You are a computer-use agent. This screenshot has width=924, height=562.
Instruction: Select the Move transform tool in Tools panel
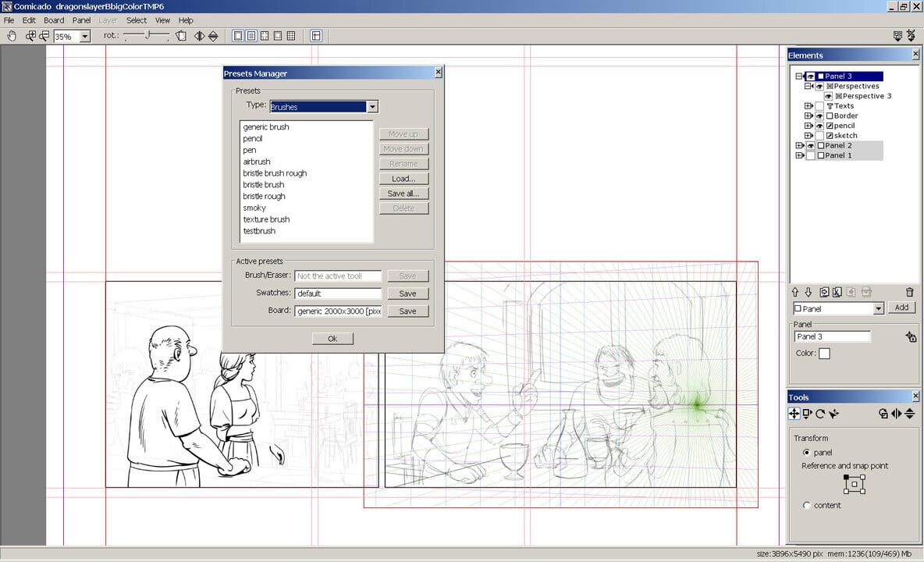794,413
